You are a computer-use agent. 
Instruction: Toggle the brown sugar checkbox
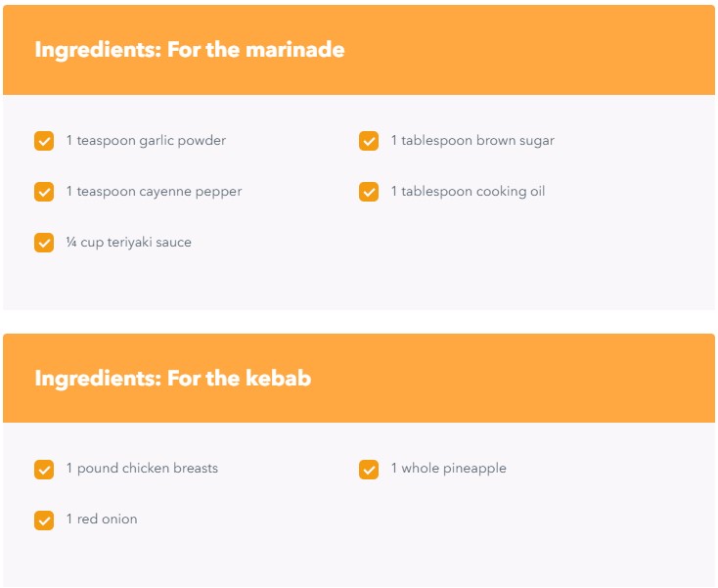pos(369,141)
